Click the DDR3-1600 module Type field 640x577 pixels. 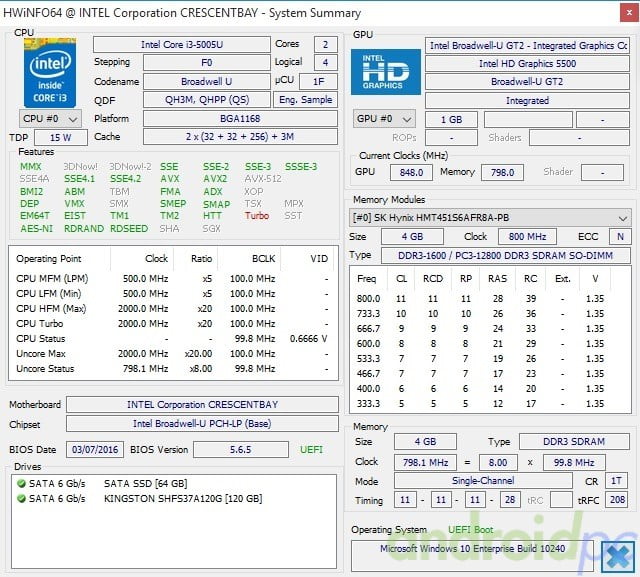tap(506, 255)
